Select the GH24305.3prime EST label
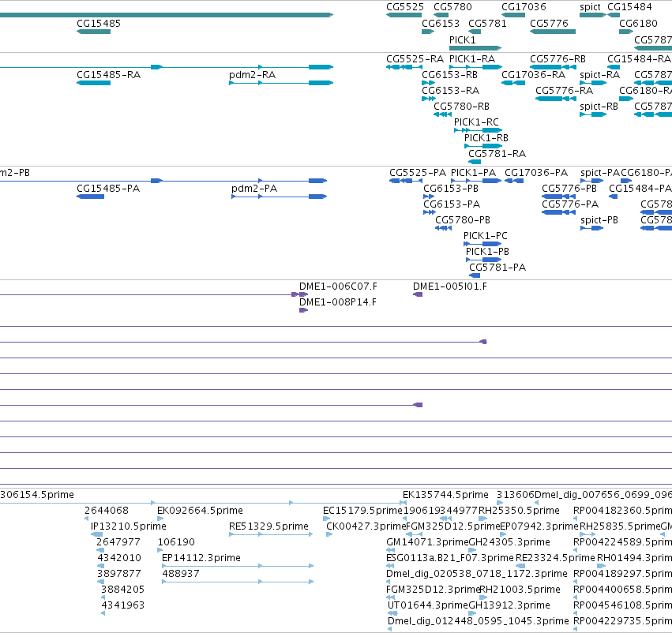Image resolution: width=672 pixels, height=633 pixels. (509, 542)
